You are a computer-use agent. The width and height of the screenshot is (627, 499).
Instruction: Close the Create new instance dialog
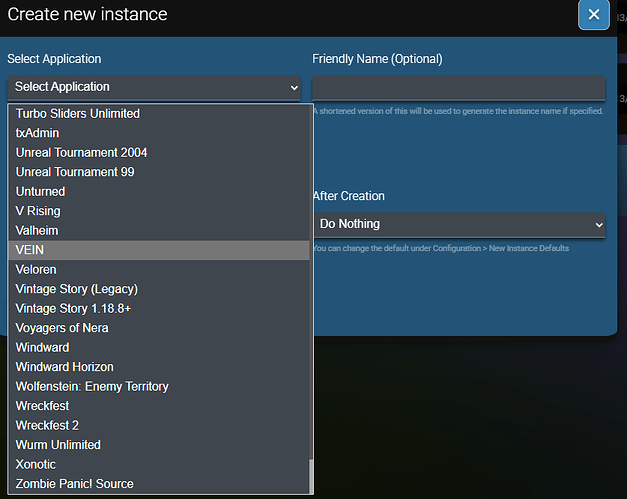pyautogui.click(x=593, y=14)
